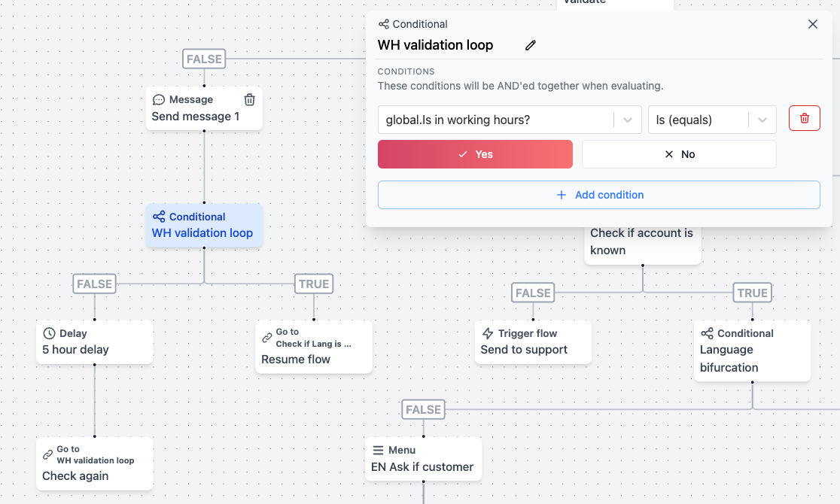Add a new condition to the conditional
The width and height of the screenshot is (840, 504).
(x=599, y=194)
